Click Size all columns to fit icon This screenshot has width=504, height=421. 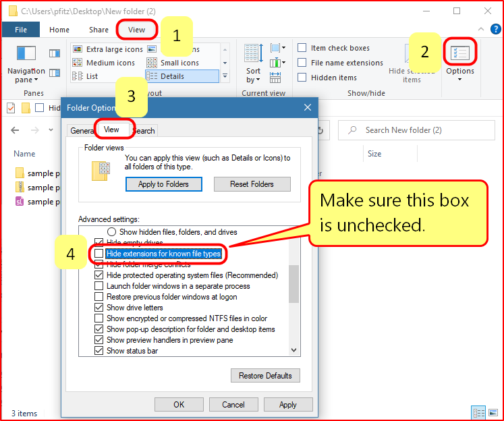pyautogui.click(x=275, y=77)
